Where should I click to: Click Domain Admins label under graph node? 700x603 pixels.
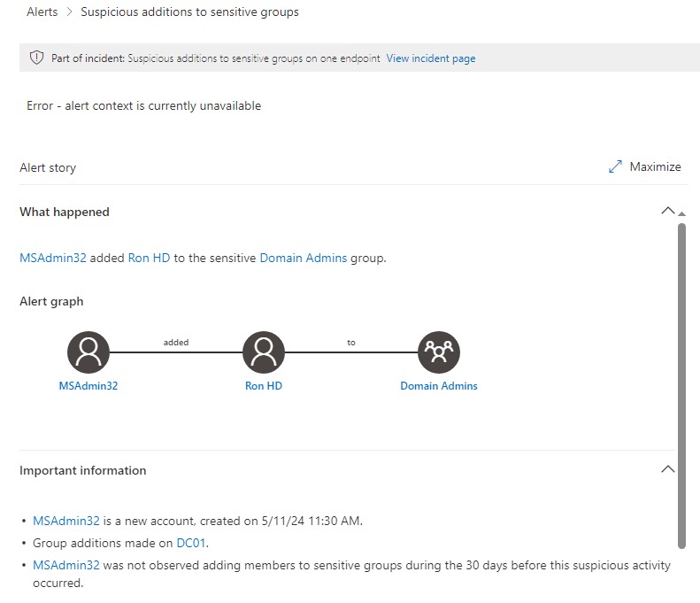pyautogui.click(x=439, y=386)
